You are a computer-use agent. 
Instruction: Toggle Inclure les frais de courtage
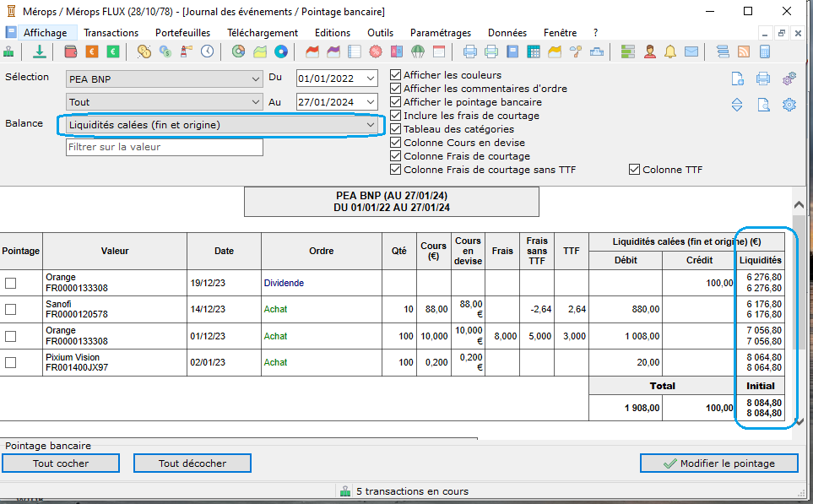(x=396, y=115)
